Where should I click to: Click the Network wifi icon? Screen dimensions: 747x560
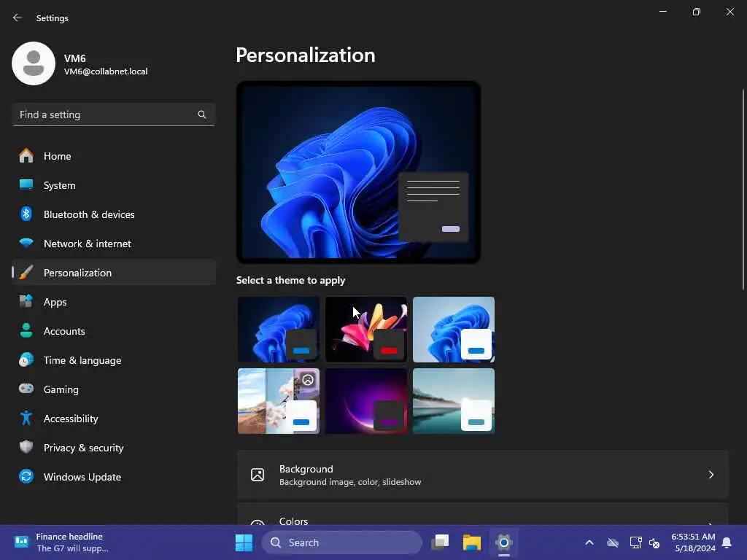(26, 243)
